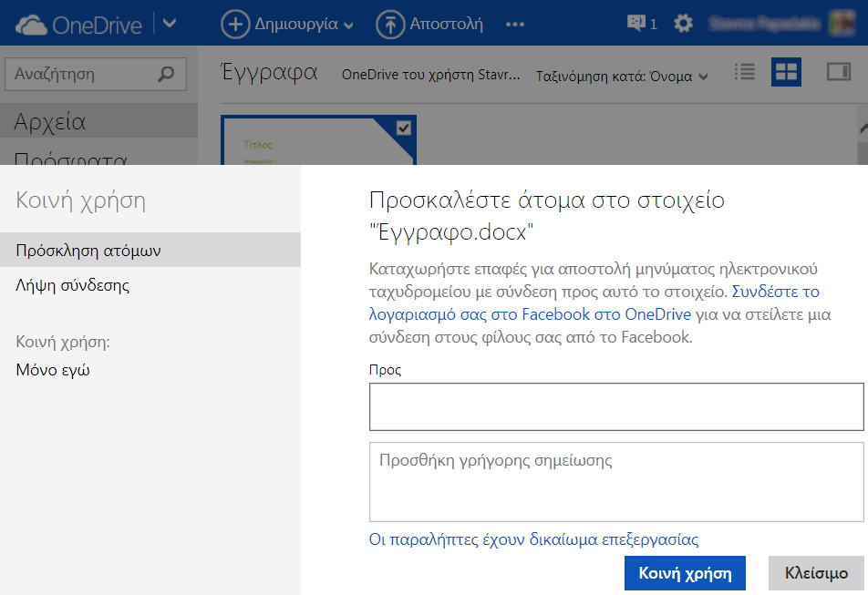The height and width of the screenshot is (595, 868).
Task: Click the OneDrive του χρήστη breadcrumb
Action: pyautogui.click(x=430, y=75)
